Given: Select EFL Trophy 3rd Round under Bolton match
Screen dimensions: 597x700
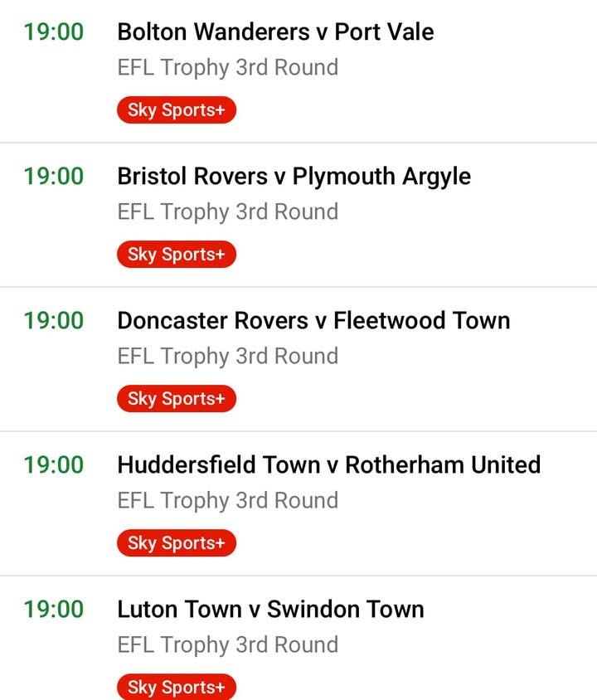Looking at the screenshot, I should (x=228, y=67).
